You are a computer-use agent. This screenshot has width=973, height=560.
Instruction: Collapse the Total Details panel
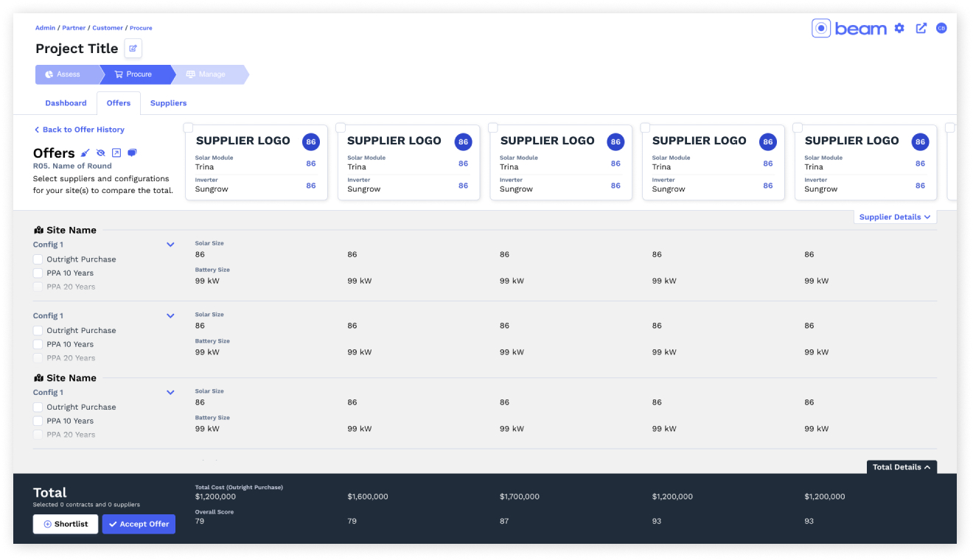901,467
